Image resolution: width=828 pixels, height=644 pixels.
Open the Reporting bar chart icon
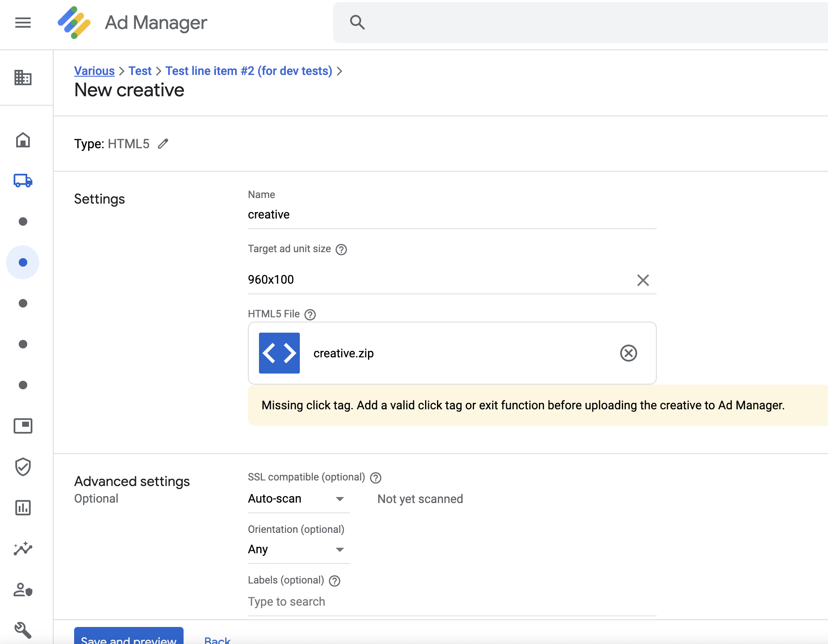tap(23, 508)
